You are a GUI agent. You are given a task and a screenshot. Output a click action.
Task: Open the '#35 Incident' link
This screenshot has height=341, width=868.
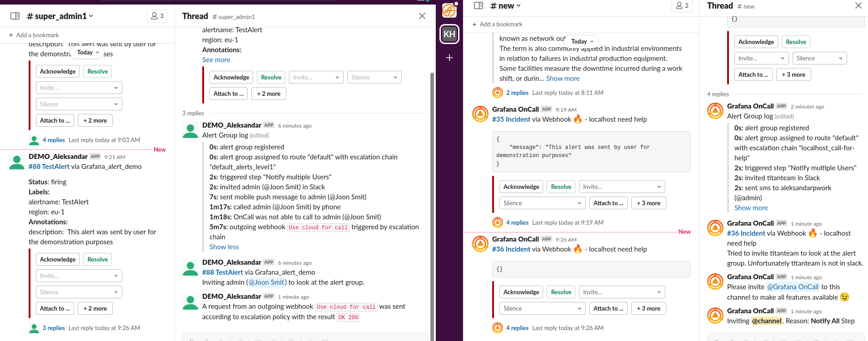point(511,119)
